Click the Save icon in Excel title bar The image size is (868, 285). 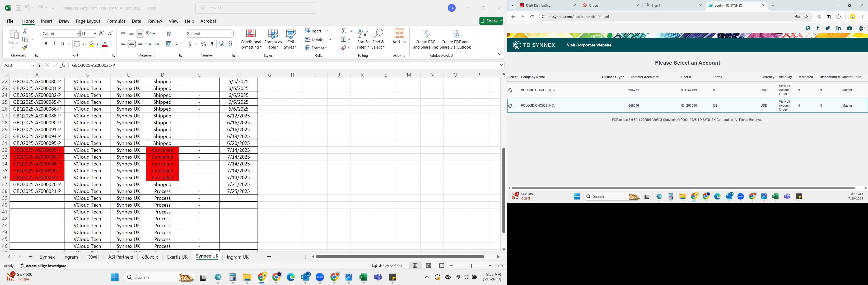(x=18, y=8)
